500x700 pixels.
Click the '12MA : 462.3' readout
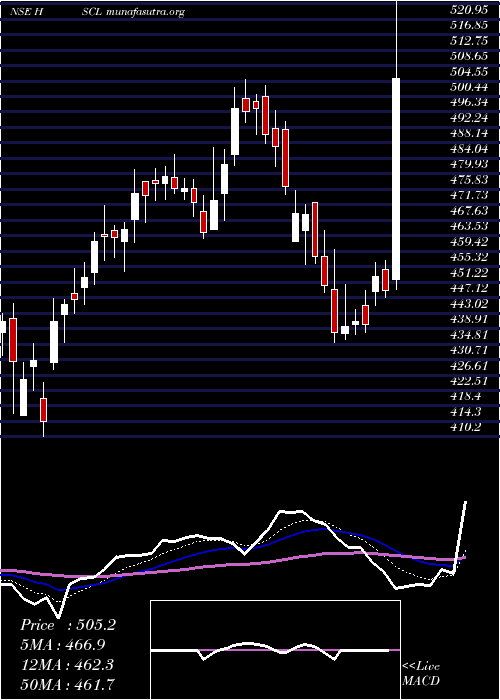tap(67, 665)
